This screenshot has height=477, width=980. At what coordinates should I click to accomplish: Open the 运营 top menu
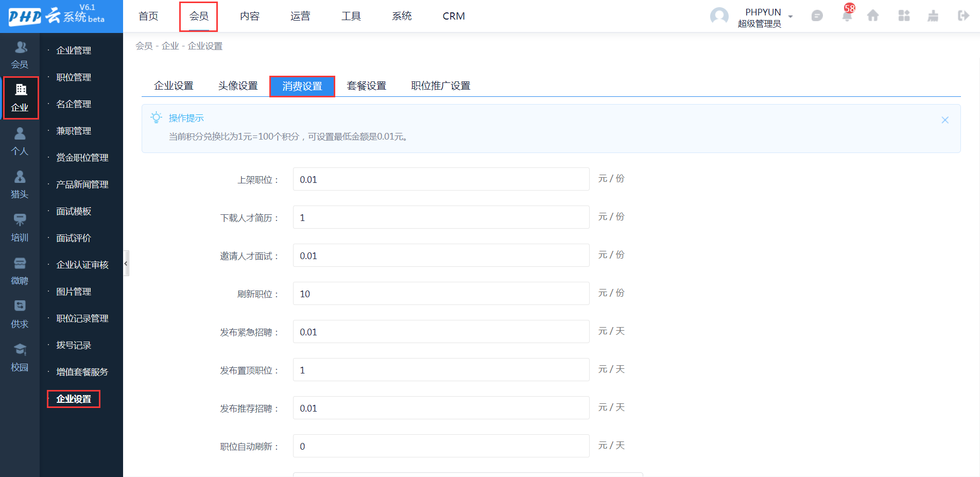pyautogui.click(x=300, y=16)
